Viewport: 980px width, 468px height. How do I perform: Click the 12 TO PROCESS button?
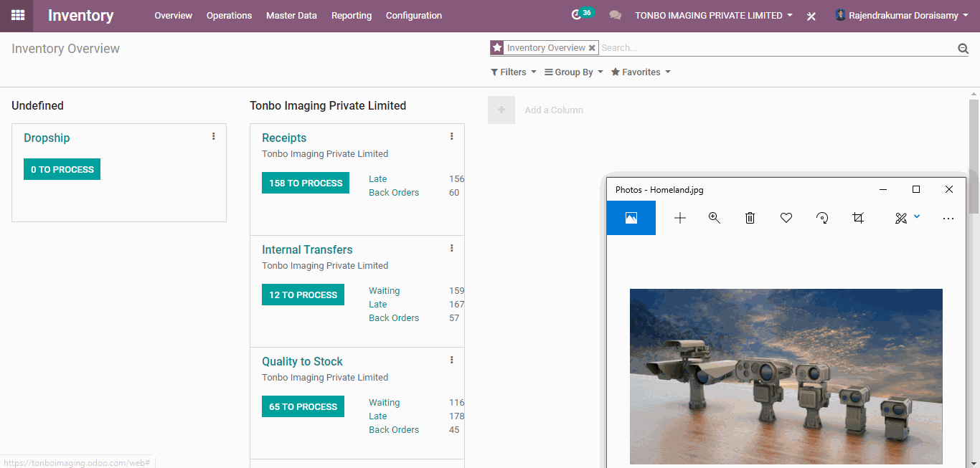tap(303, 295)
